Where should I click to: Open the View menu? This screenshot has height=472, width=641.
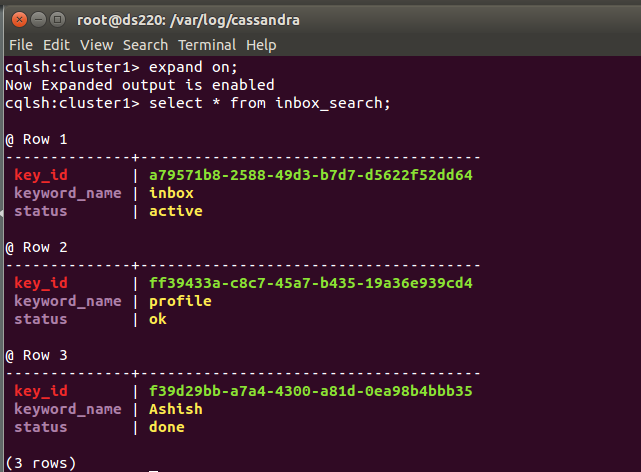click(96, 45)
